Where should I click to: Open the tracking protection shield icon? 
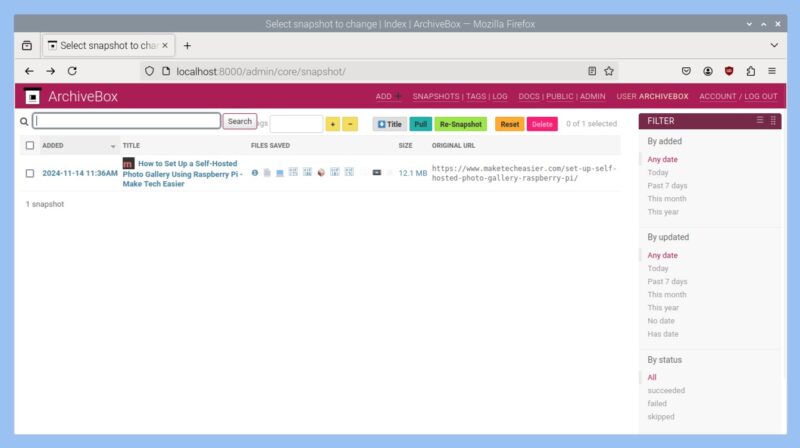pyautogui.click(x=149, y=71)
